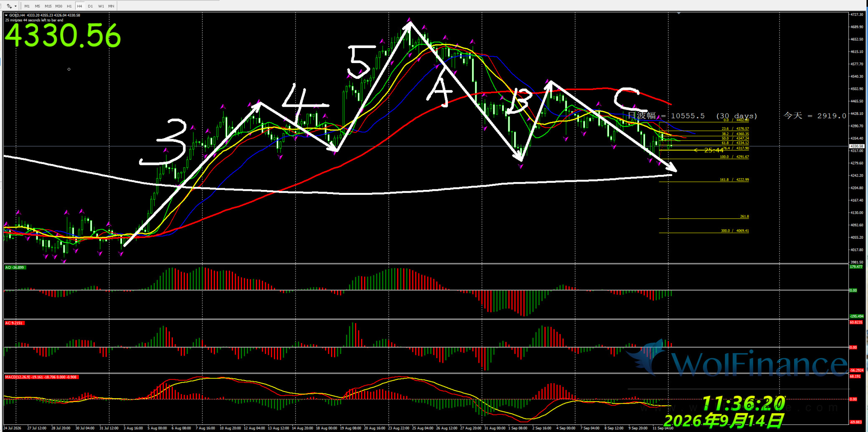Select the active H4 timeframe button
Viewport: 868px width, 432px height.
(80, 6)
